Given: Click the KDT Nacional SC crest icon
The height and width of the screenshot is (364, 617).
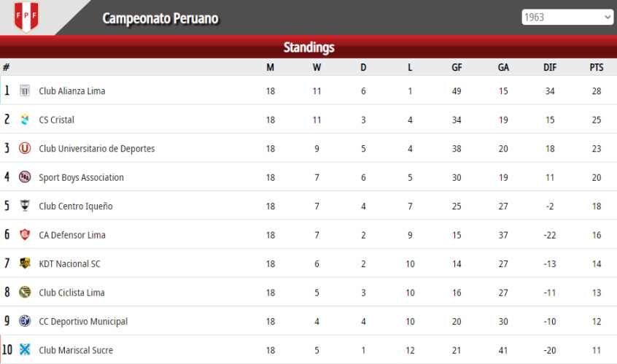Looking at the screenshot, I should 25,263.
